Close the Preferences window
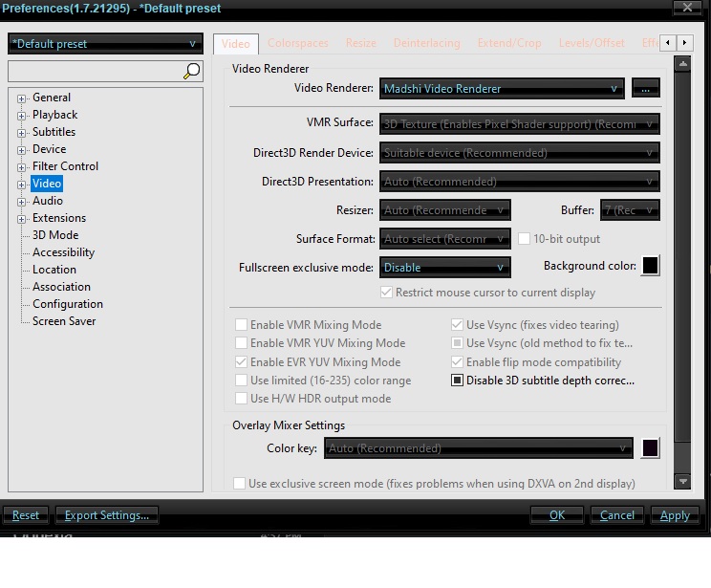The width and height of the screenshot is (711, 588). 687,8
